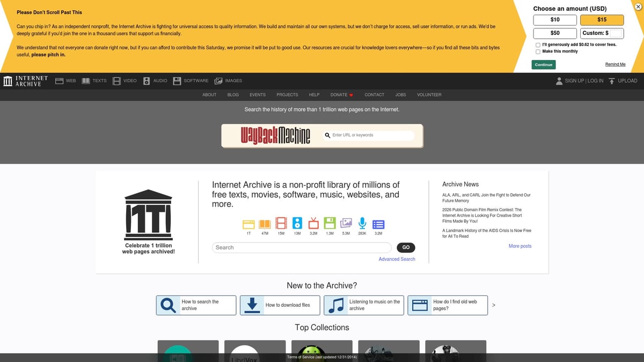
Task: Open the blue speaker audio collection icon
Action: 297,224
